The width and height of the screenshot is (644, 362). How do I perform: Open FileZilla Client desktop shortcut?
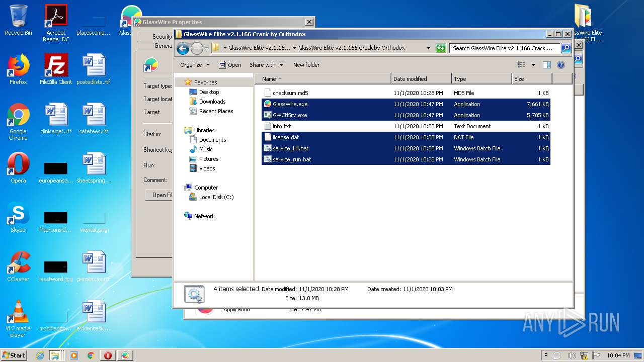tap(56, 69)
